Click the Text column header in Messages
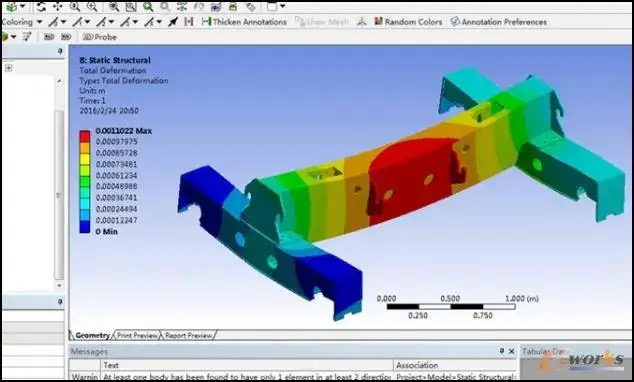 tap(247, 365)
